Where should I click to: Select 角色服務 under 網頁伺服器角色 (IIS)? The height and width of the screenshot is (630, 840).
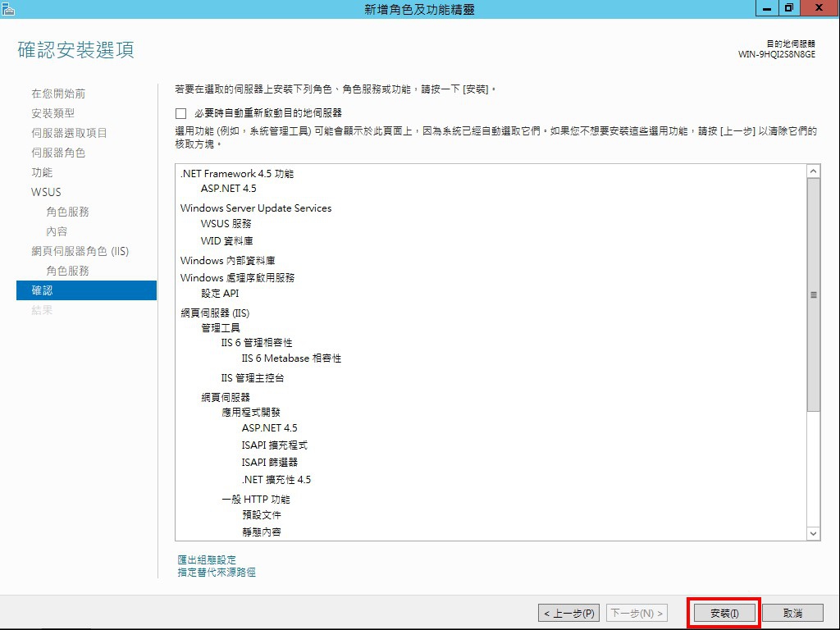(67, 271)
